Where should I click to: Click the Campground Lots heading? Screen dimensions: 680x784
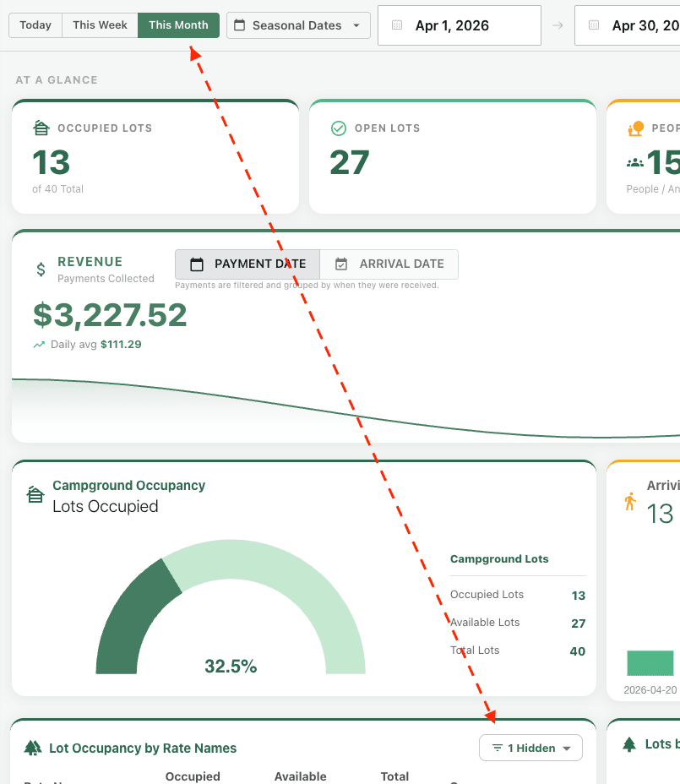pyautogui.click(x=499, y=559)
